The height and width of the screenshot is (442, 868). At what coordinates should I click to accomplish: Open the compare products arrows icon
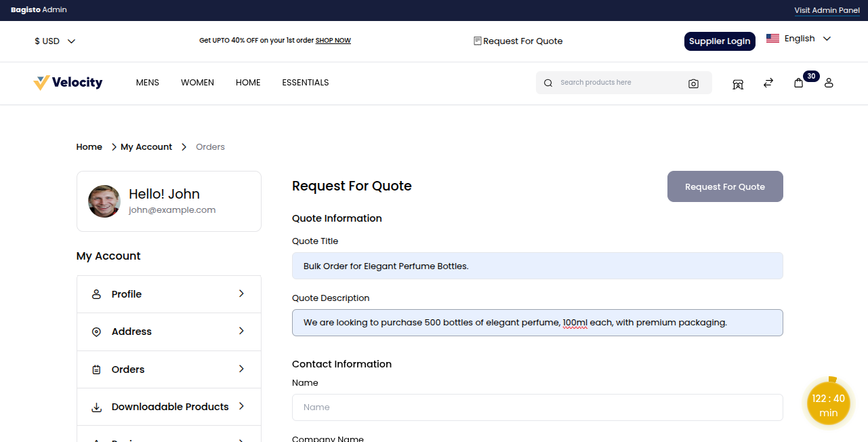click(x=768, y=83)
